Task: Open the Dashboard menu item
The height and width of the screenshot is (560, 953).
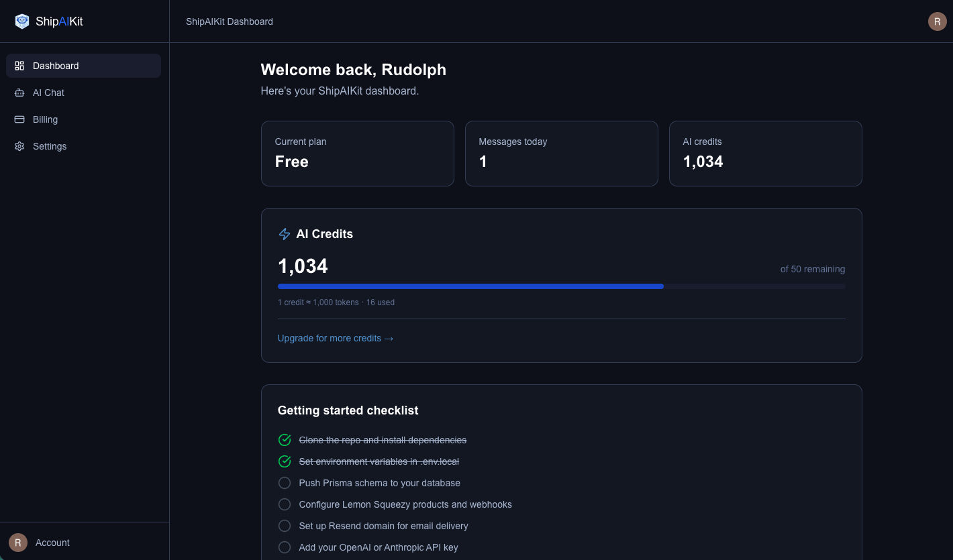Action: coord(83,66)
